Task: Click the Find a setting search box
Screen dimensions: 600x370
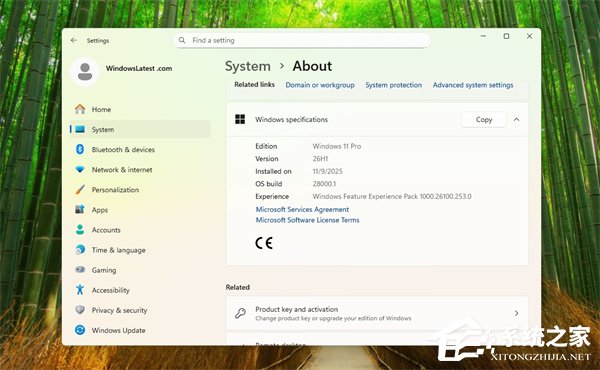Action: click(302, 40)
